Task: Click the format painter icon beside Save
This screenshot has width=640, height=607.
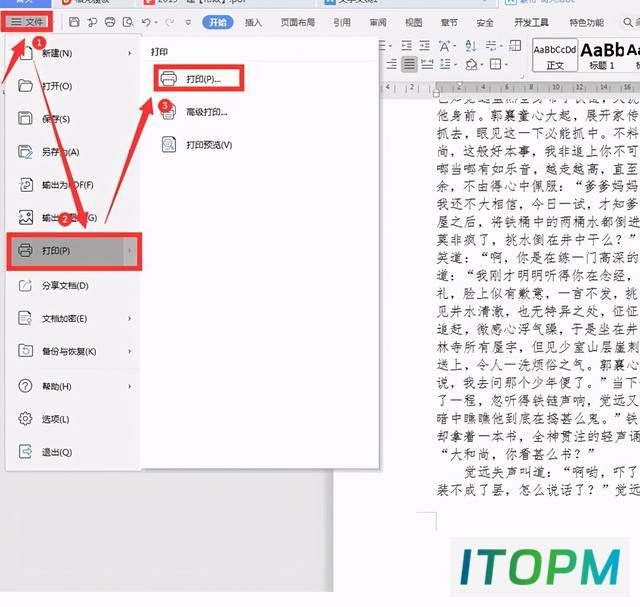Action: pyautogui.click(x=92, y=22)
